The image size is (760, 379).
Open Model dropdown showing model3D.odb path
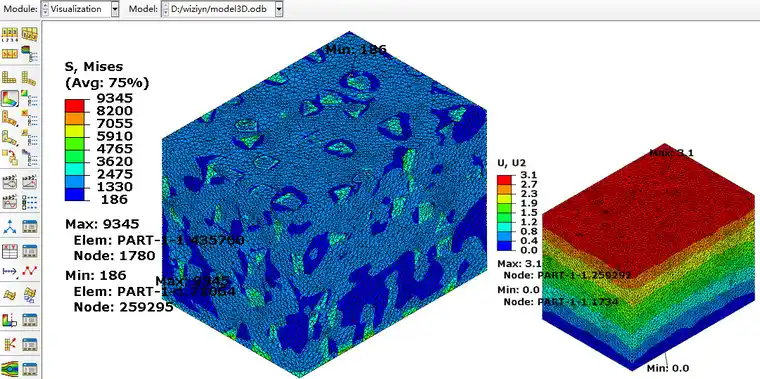[x=222, y=9]
